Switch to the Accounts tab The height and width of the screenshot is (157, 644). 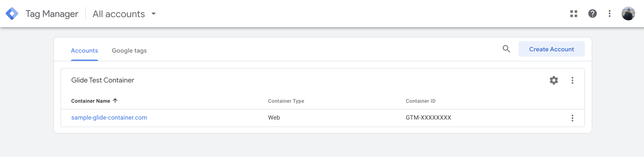coord(84,50)
